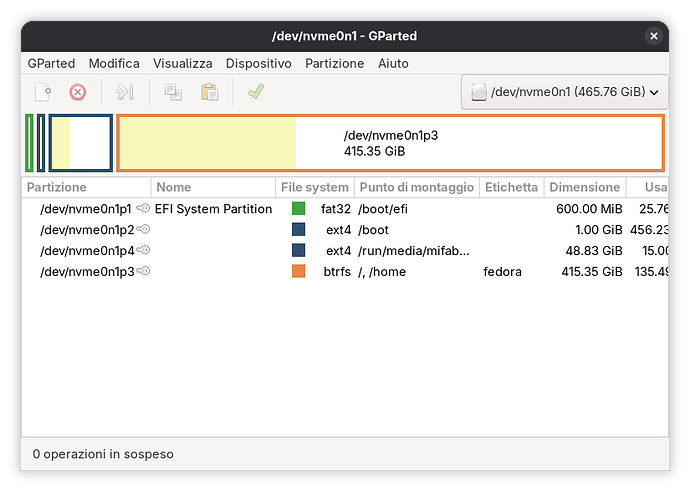Open the Aiuto menu
The height and width of the screenshot is (490, 690).
[393, 63]
